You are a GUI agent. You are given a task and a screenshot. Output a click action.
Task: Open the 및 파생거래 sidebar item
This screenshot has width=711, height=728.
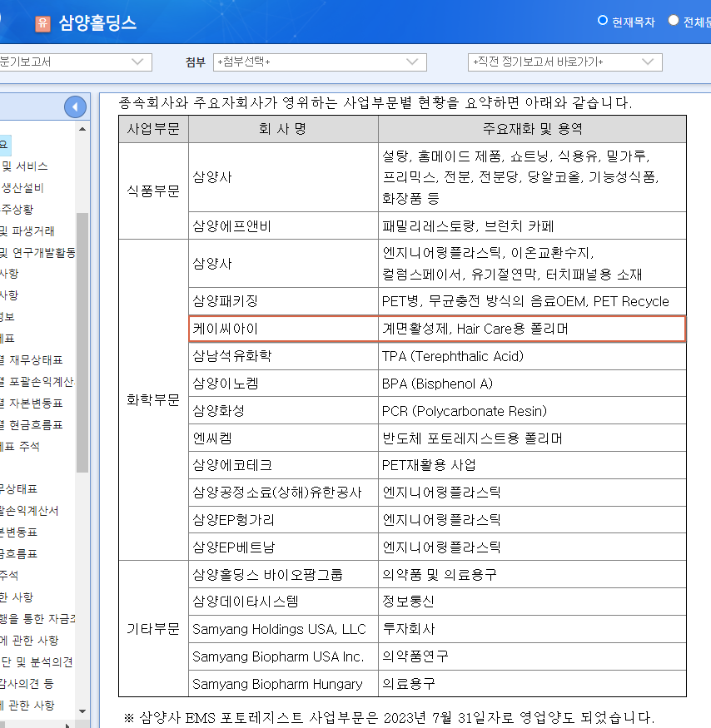tap(27, 230)
